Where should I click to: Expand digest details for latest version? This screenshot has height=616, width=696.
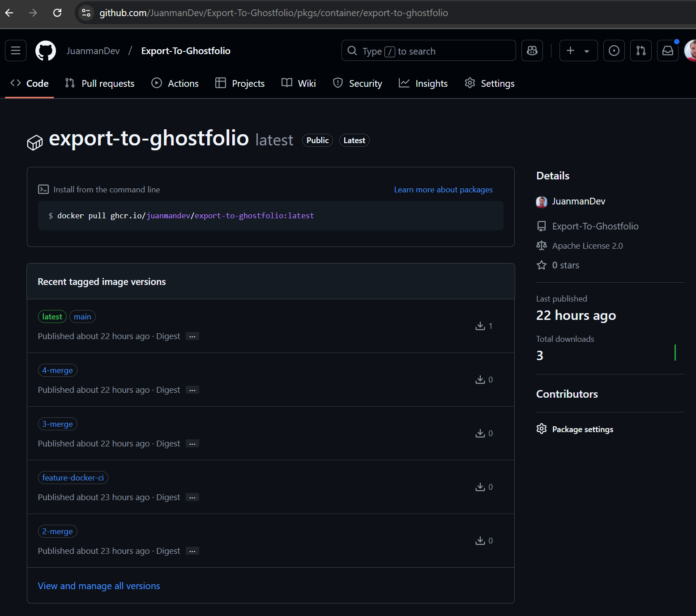192,336
